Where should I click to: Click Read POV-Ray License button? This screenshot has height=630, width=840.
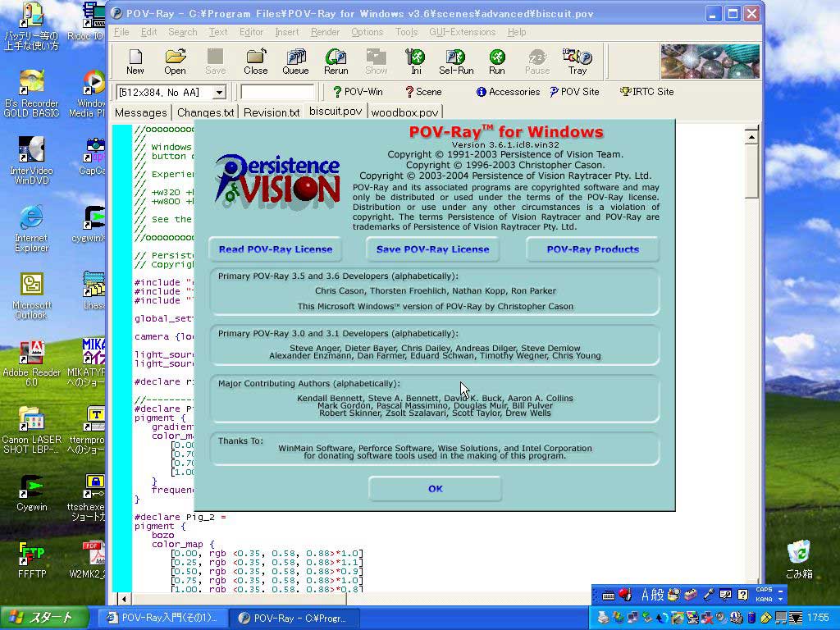pyautogui.click(x=276, y=249)
